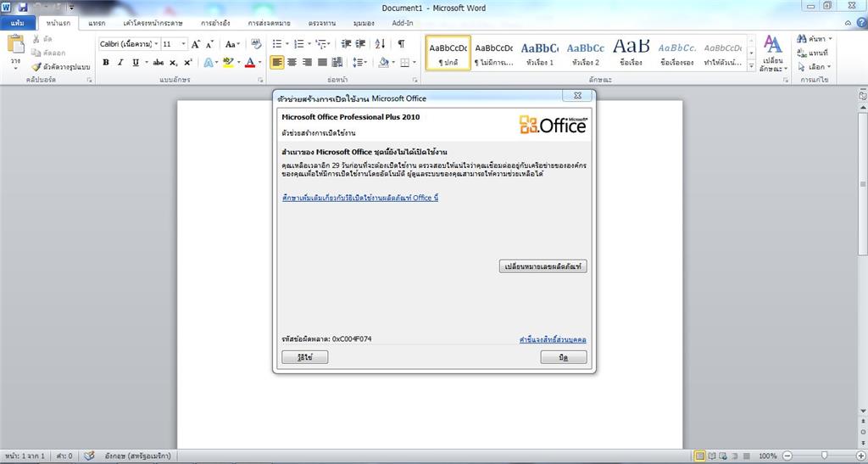Screen dimensions: 868x464
Task: Click the Decrease Indent icon
Action: pos(346,44)
